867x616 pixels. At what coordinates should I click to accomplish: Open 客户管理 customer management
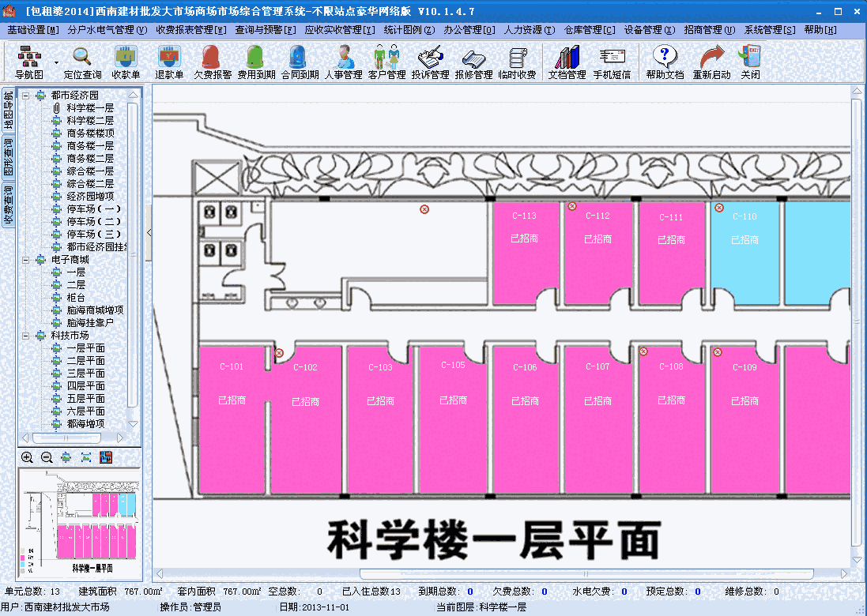tap(386, 62)
